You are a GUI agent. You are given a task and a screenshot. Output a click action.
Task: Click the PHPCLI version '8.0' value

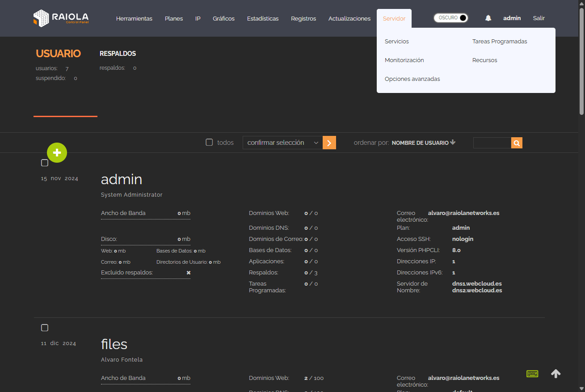[456, 250]
